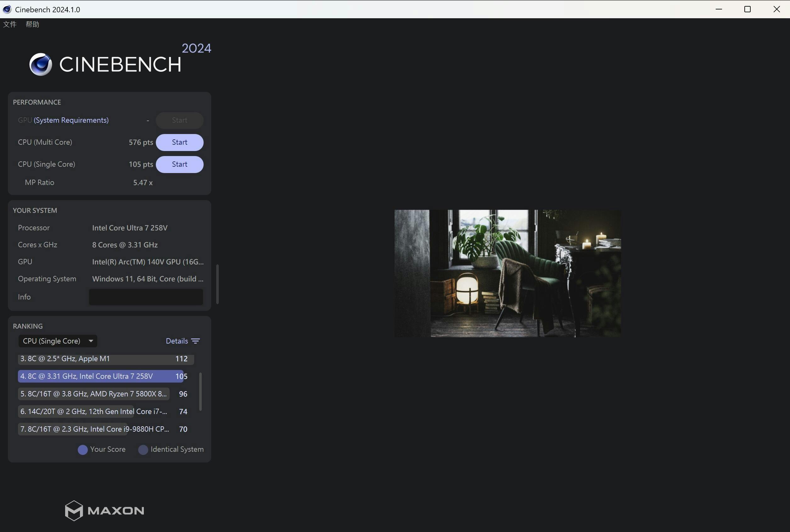The height and width of the screenshot is (532, 790).
Task: Click the 8 Cores @ 3.31 GHz value
Action: click(125, 245)
